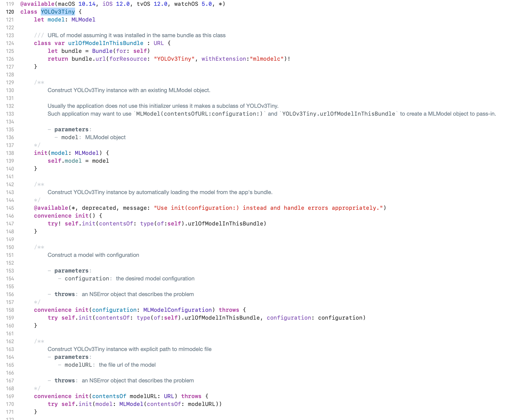Click withExtension parameter label

pyautogui.click(x=224, y=59)
